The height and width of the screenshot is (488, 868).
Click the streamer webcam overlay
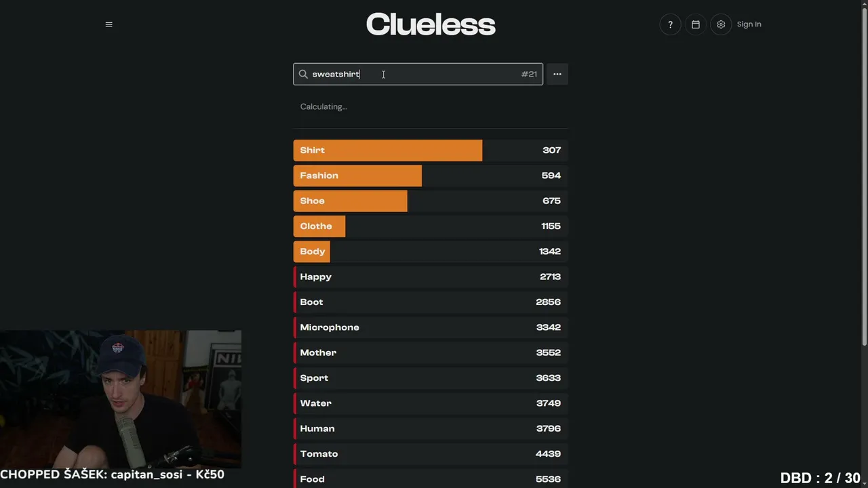[x=121, y=399]
